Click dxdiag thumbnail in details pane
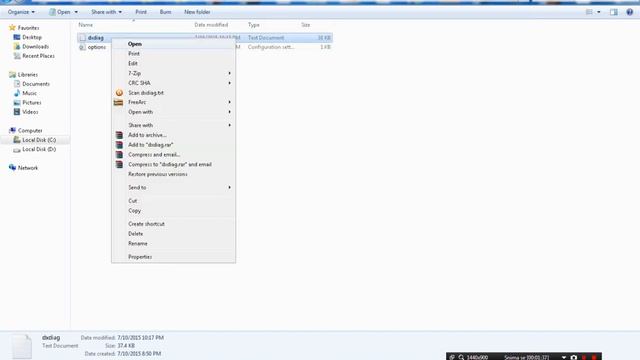This screenshot has height=360, width=640. point(21,347)
